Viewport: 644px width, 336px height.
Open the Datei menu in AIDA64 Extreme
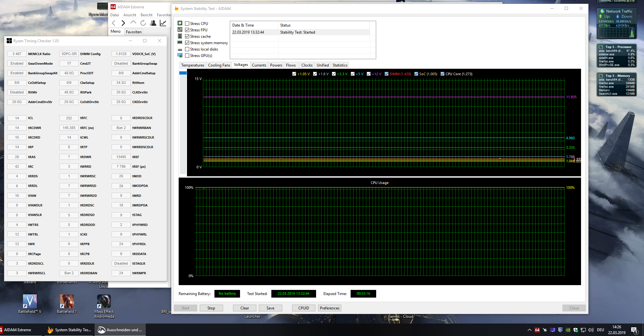[x=114, y=15]
